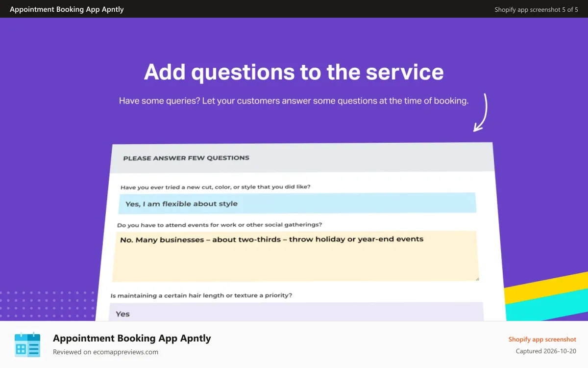Click the bottom 'Appointment Booking App Apntly' app name
Screen dimensions: 588x368
[132, 338]
